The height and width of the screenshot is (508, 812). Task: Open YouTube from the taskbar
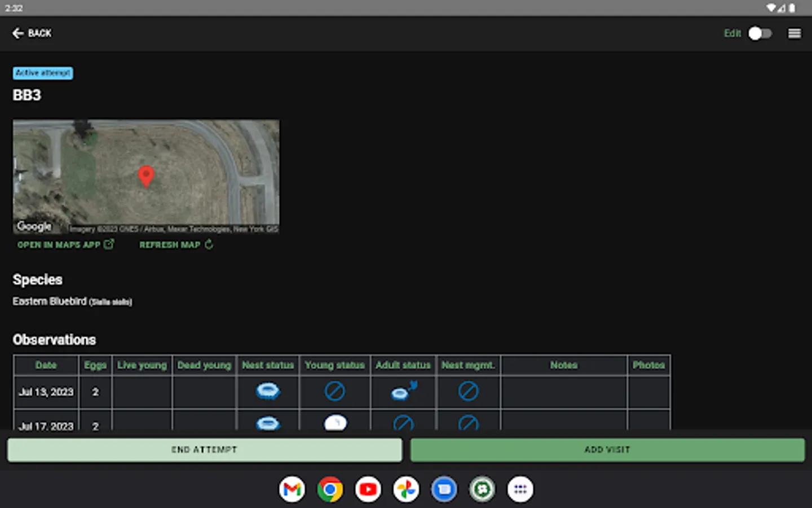[368, 489]
